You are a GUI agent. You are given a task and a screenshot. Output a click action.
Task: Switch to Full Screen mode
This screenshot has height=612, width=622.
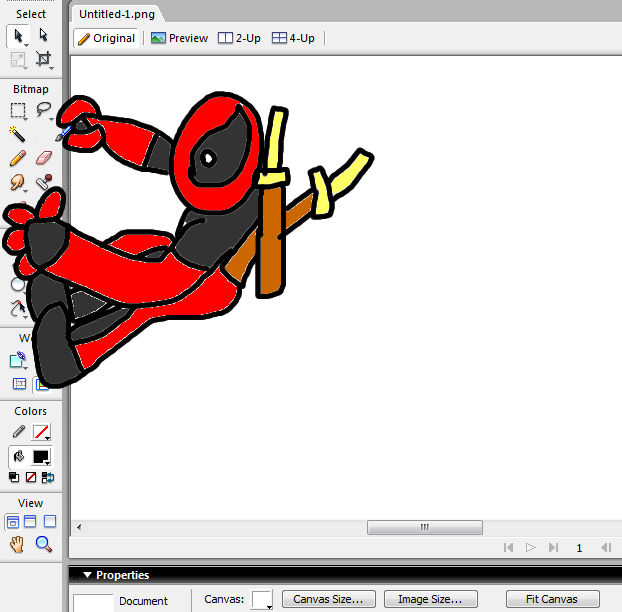coord(50,521)
